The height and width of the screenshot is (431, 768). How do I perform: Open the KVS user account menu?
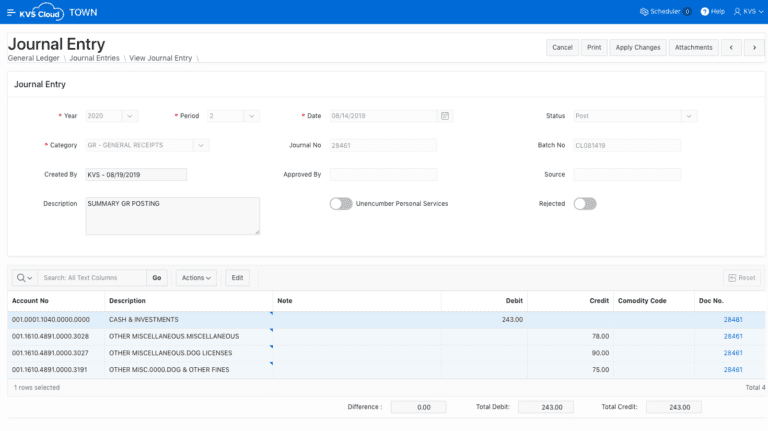[745, 12]
